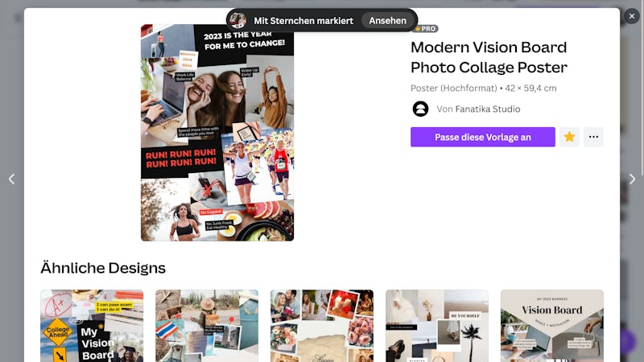Open the My Vision Board college template
Screen dimensions: 644x362
92,326
